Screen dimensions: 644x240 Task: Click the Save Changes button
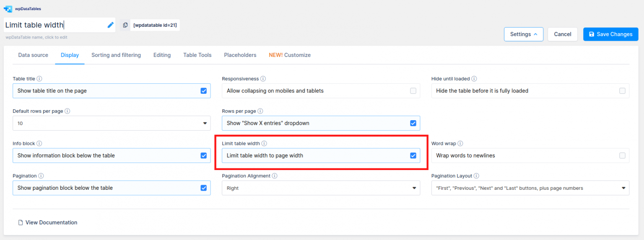point(610,34)
